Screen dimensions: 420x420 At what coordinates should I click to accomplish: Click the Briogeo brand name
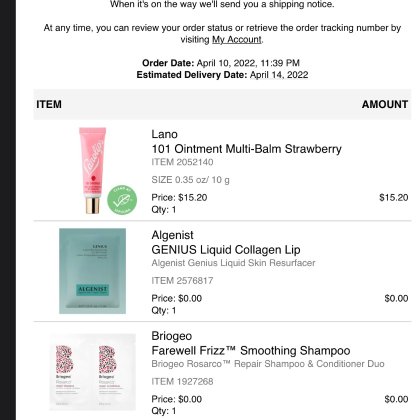pyautogui.click(x=172, y=336)
